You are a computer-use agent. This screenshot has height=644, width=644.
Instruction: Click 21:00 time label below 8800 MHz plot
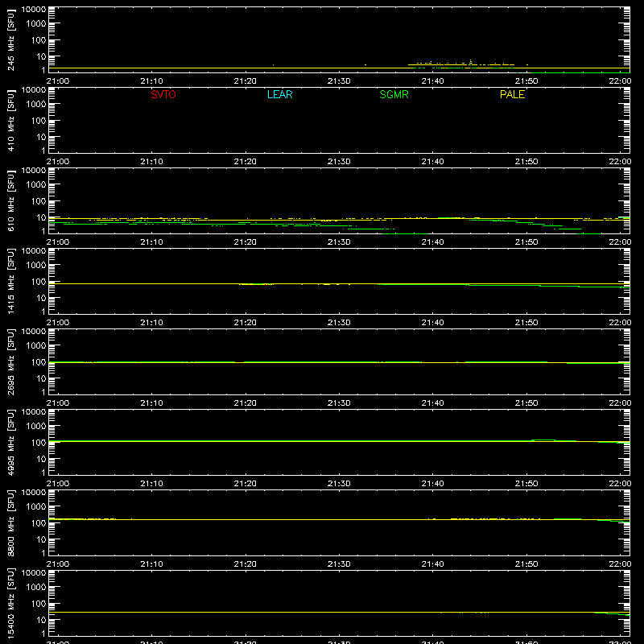pos(58,564)
